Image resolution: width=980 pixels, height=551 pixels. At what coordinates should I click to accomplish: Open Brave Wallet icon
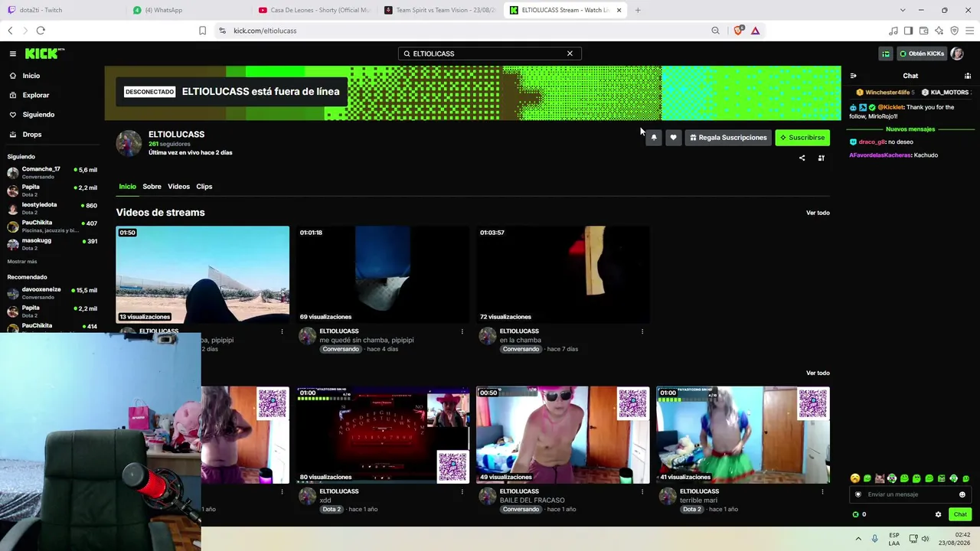923,31
